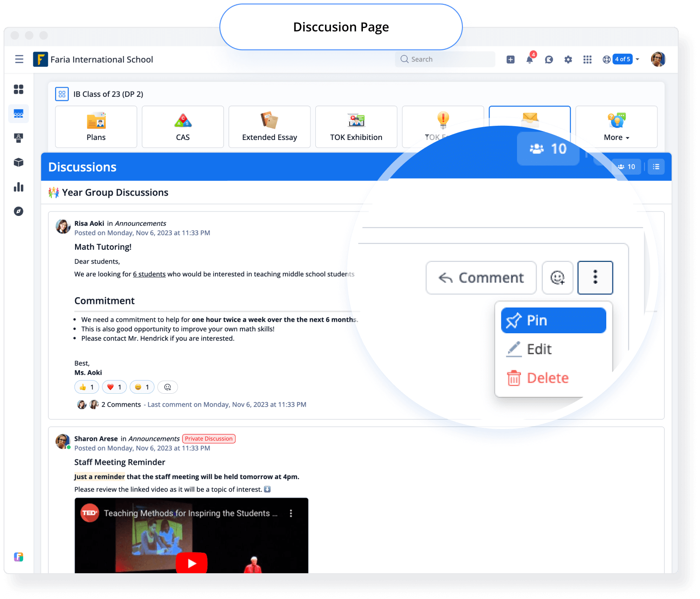Choose Pin from the post menu
The image size is (700, 599).
pos(553,320)
